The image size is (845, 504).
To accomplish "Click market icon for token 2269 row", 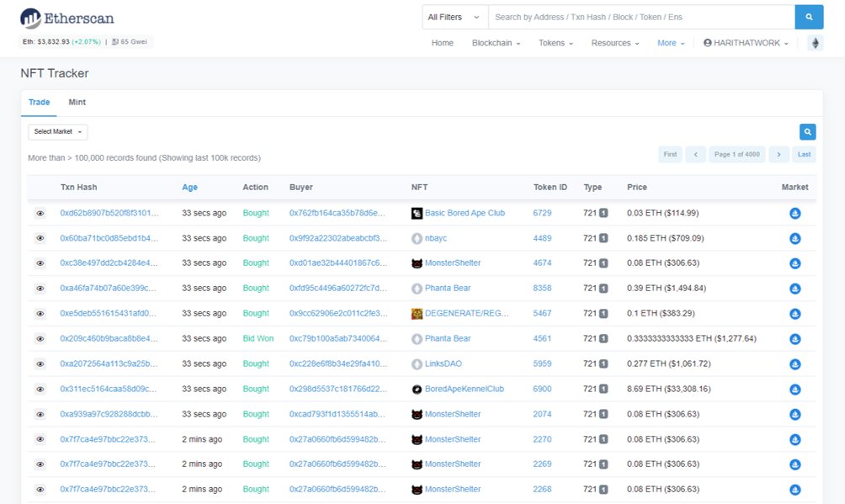I will 795,464.
